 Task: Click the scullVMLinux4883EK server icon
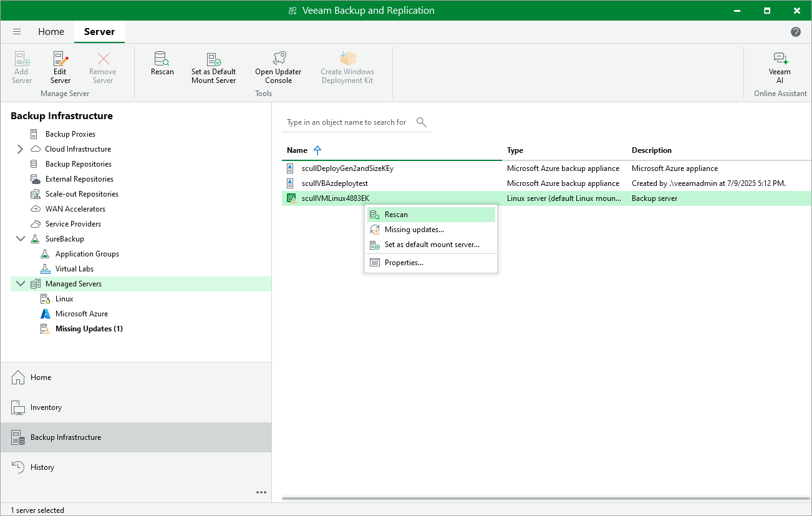(x=291, y=198)
